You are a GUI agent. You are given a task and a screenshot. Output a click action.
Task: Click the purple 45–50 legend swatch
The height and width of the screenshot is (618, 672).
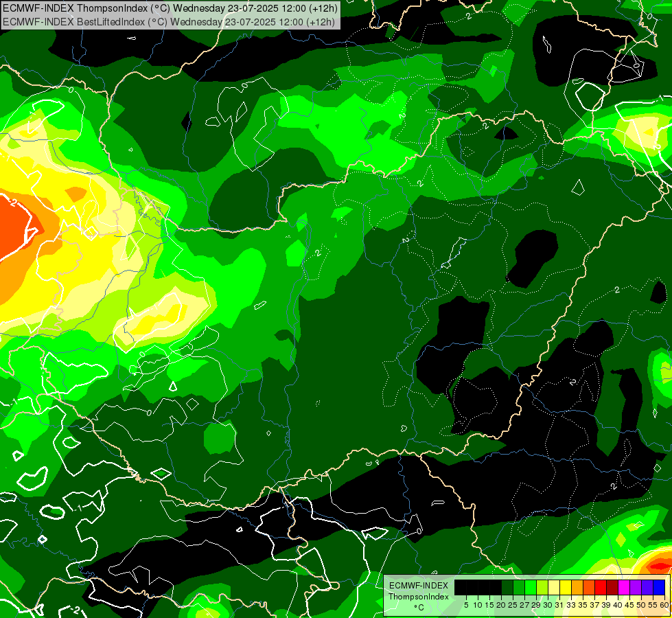636,588
